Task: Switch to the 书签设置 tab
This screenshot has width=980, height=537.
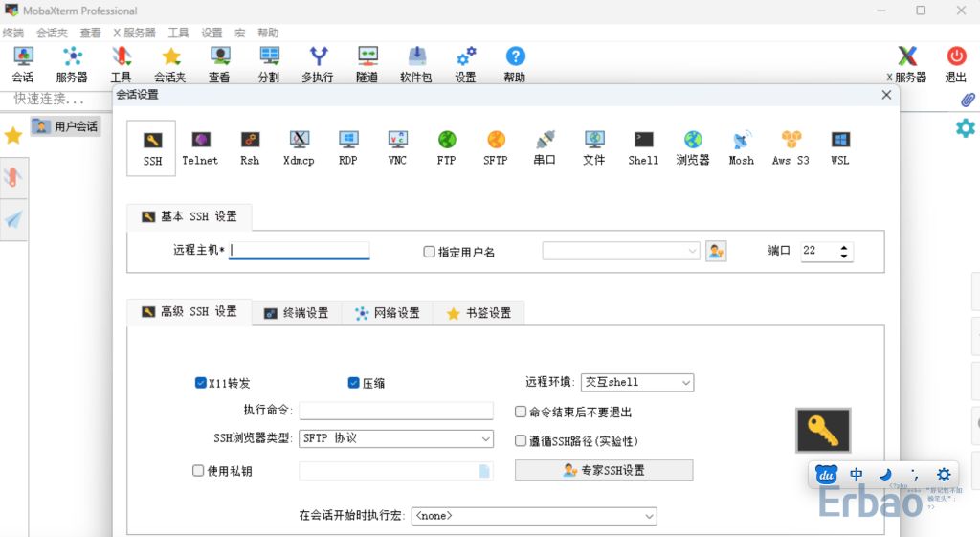Action: point(479,313)
